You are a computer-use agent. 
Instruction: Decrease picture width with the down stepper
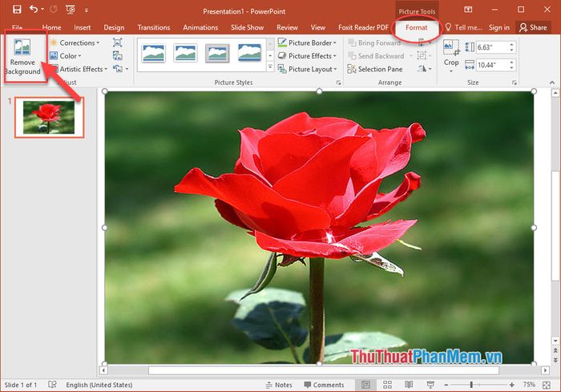pyautogui.click(x=511, y=67)
